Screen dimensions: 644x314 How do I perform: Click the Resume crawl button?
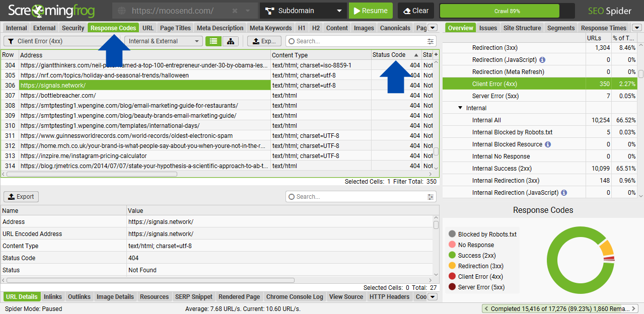coord(371,11)
